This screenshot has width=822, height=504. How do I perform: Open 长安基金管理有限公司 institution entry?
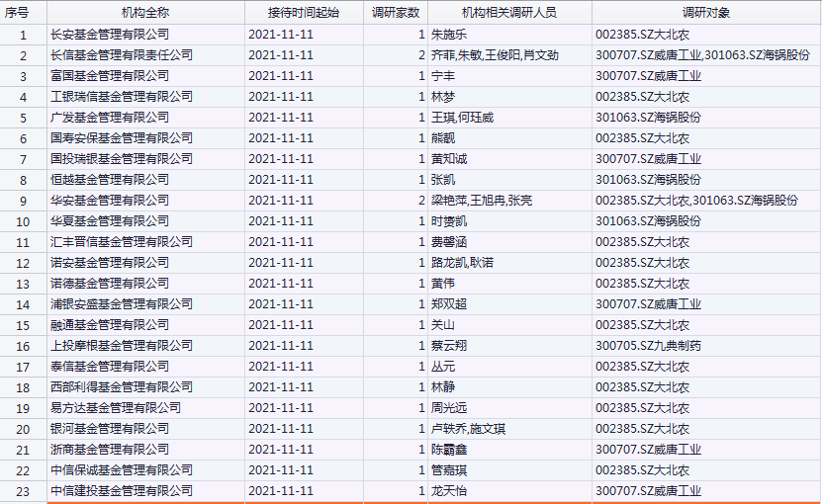(x=109, y=35)
